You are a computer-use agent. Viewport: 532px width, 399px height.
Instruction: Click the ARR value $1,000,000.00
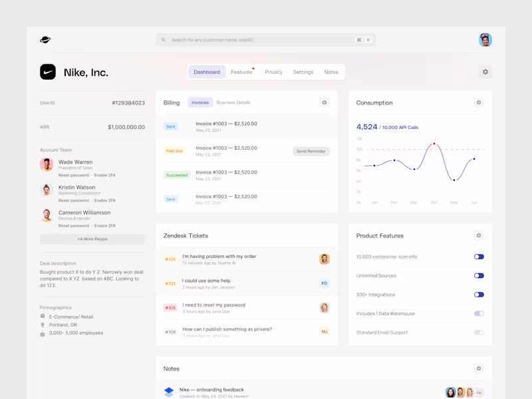point(126,127)
